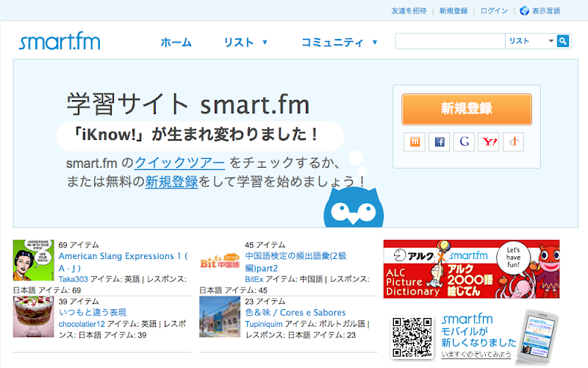Click the 学習サイト smart.fm headline
Viewport: 588px width, 368px height.
pyautogui.click(x=188, y=105)
